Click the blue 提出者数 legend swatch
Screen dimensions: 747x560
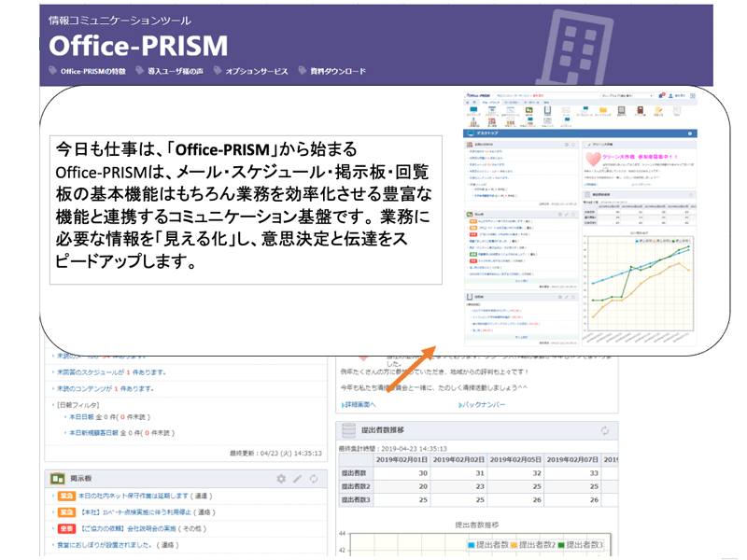(472, 545)
